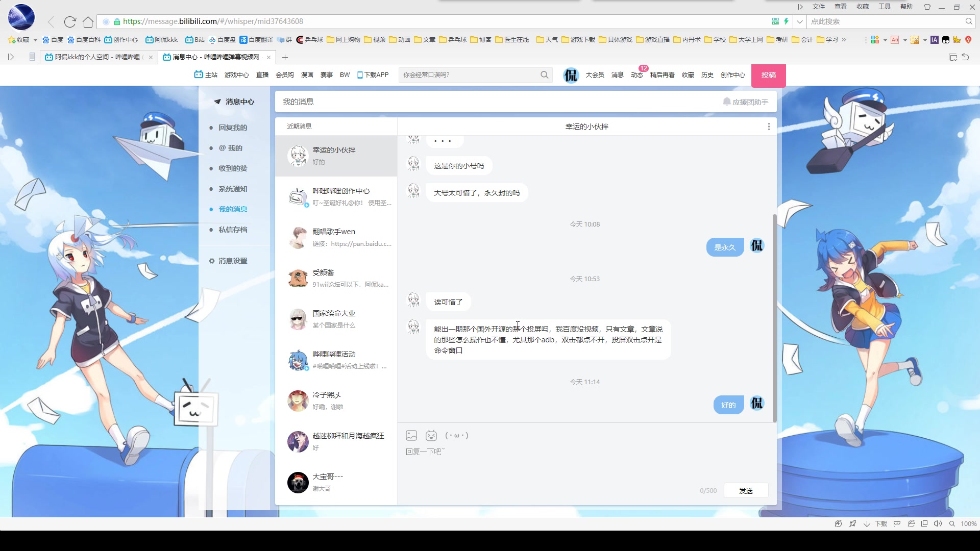The width and height of the screenshot is (980, 551).
Task: Open conversation with 大宝哥---
Action: pos(336,483)
